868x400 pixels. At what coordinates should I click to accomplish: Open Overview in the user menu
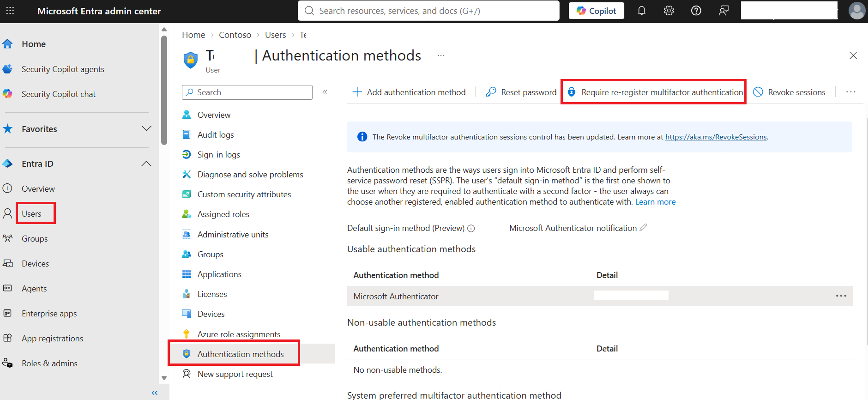coord(214,115)
